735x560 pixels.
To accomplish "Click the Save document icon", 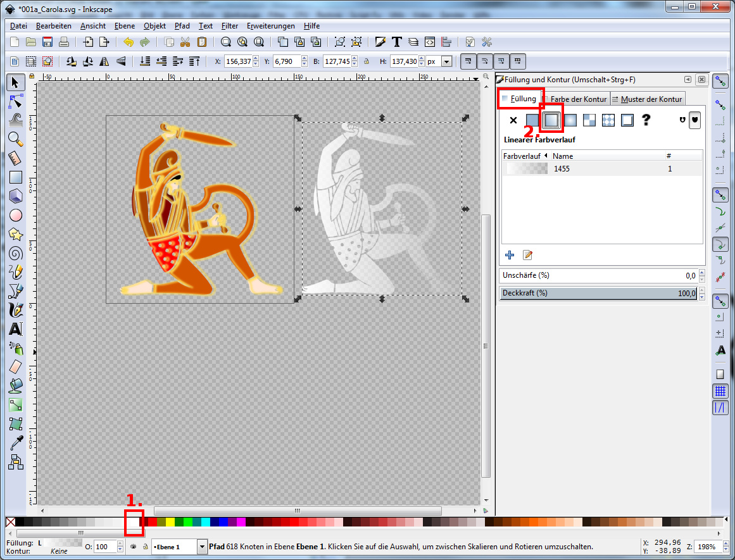I will [x=47, y=42].
